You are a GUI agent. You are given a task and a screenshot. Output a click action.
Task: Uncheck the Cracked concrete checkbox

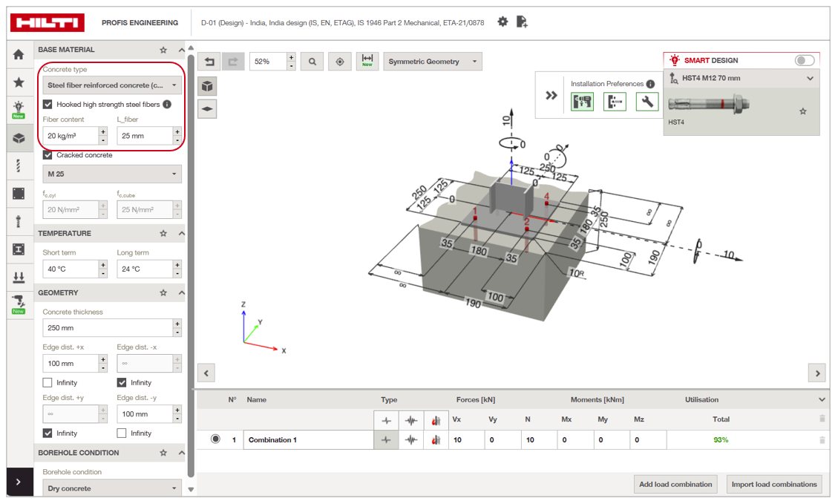coord(48,155)
